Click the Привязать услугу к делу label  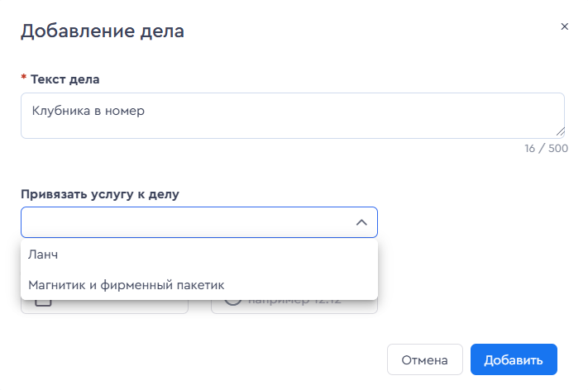click(100, 194)
